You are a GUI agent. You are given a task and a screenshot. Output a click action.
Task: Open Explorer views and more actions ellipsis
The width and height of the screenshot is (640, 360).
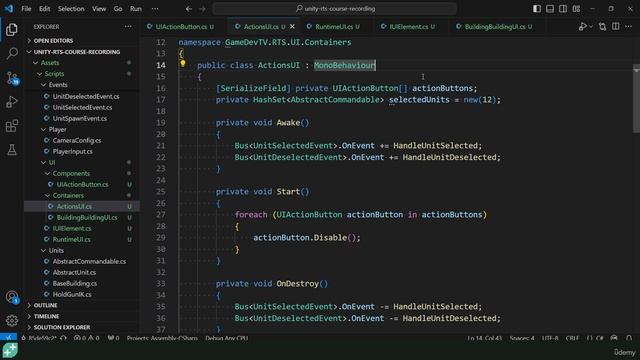tap(128, 27)
